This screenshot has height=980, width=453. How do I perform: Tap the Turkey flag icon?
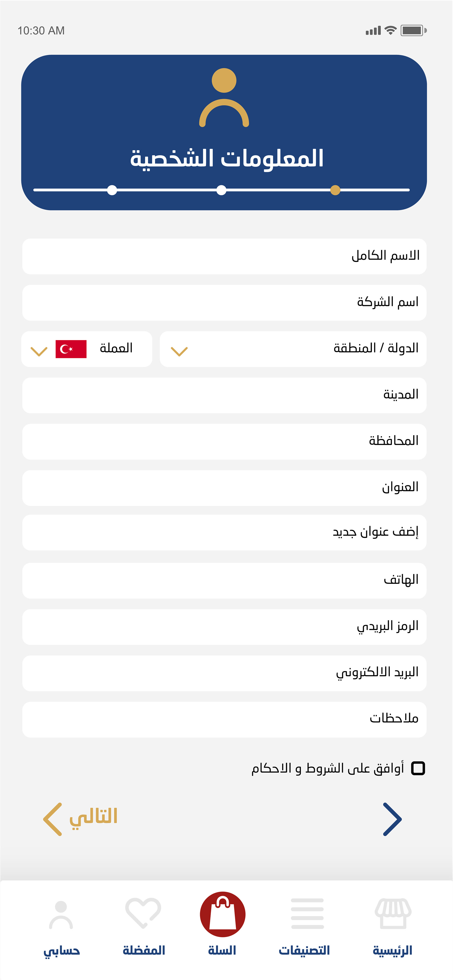pyautogui.click(x=71, y=349)
